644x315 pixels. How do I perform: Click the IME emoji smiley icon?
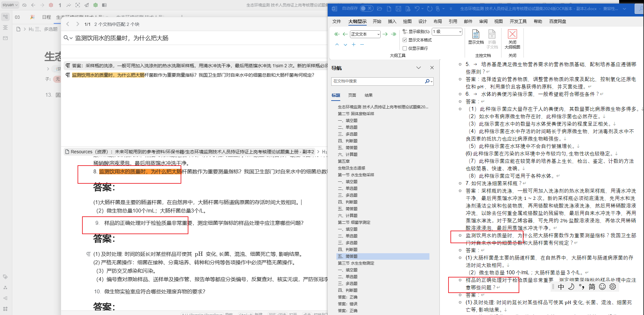602,287
